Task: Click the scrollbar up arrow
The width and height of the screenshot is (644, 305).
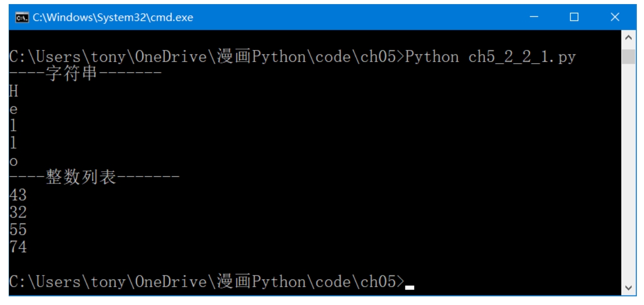Action: pos(629,38)
